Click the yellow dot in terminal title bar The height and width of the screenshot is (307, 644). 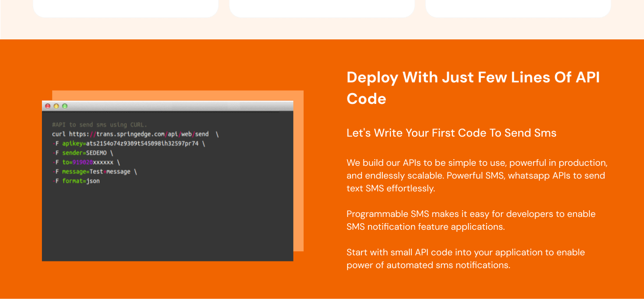(x=56, y=106)
